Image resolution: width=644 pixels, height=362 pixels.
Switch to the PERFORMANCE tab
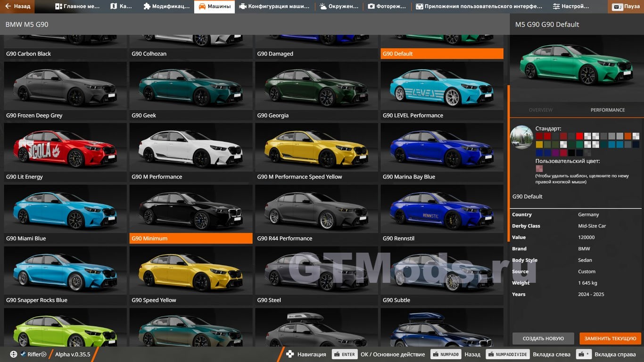pos(608,110)
